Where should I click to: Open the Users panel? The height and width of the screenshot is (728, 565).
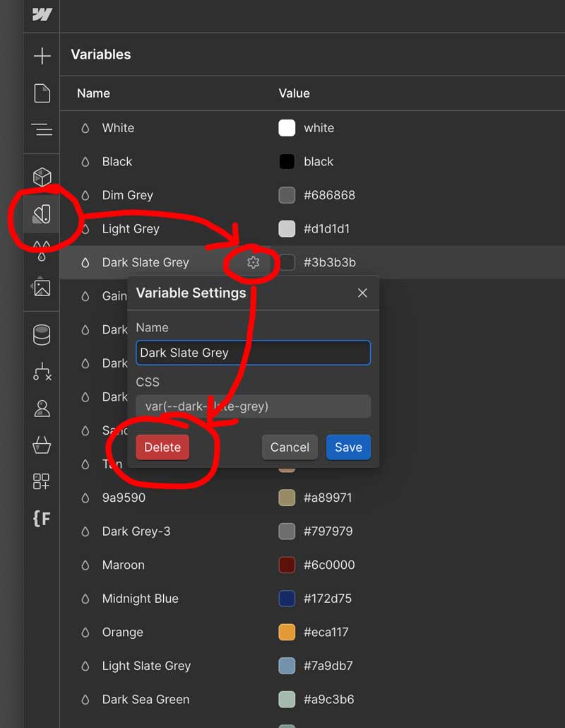[42, 403]
